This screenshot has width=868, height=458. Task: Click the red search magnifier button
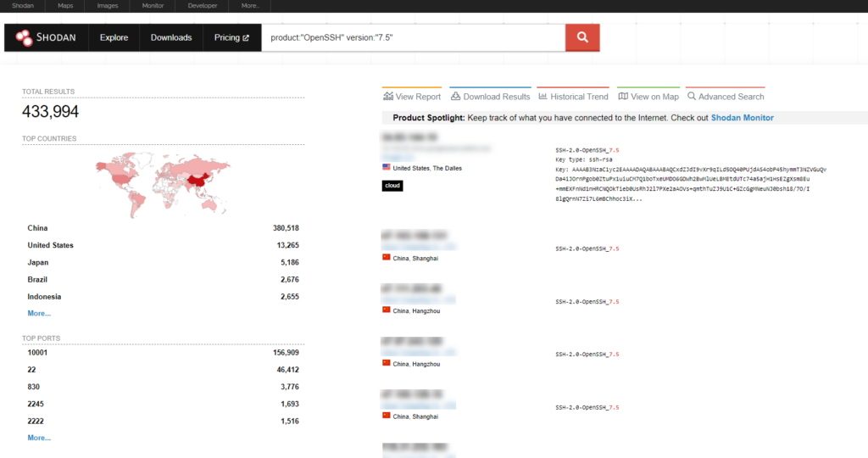pos(582,37)
